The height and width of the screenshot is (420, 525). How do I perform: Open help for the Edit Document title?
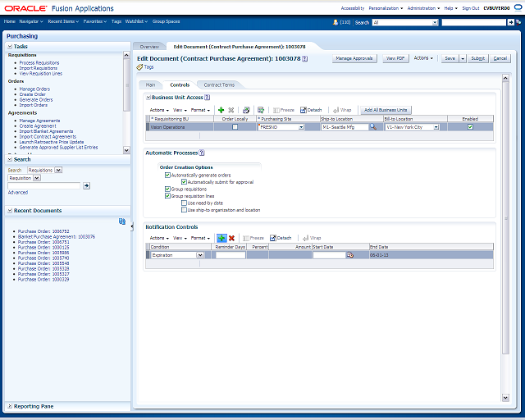coord(304,58)
